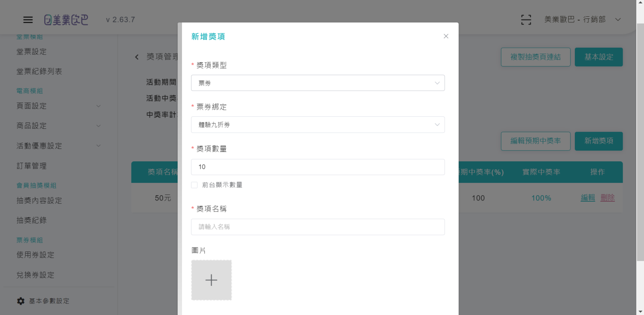Open the 獎項類型 dropdown showing 票券

(x=318, y=83)
